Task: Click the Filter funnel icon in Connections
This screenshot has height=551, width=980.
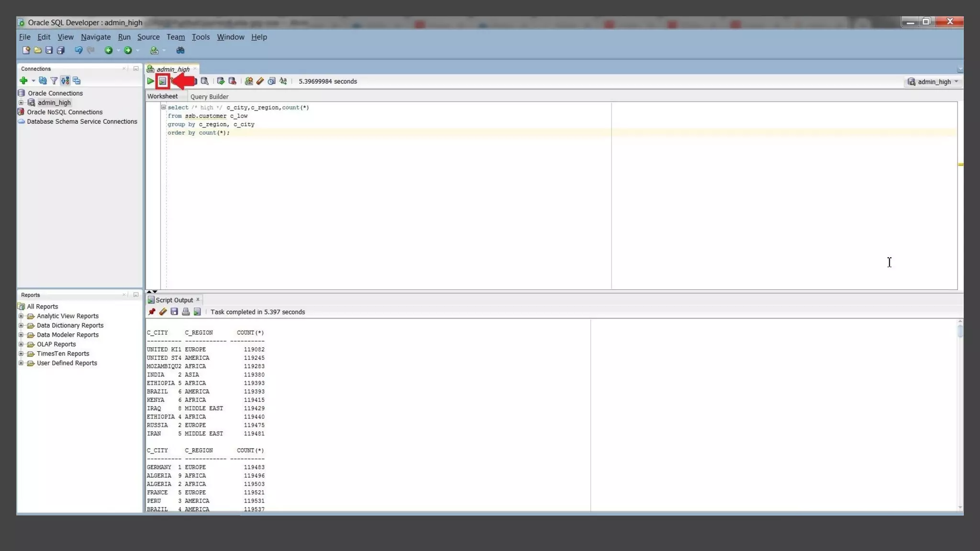Action: coord(54,81)
